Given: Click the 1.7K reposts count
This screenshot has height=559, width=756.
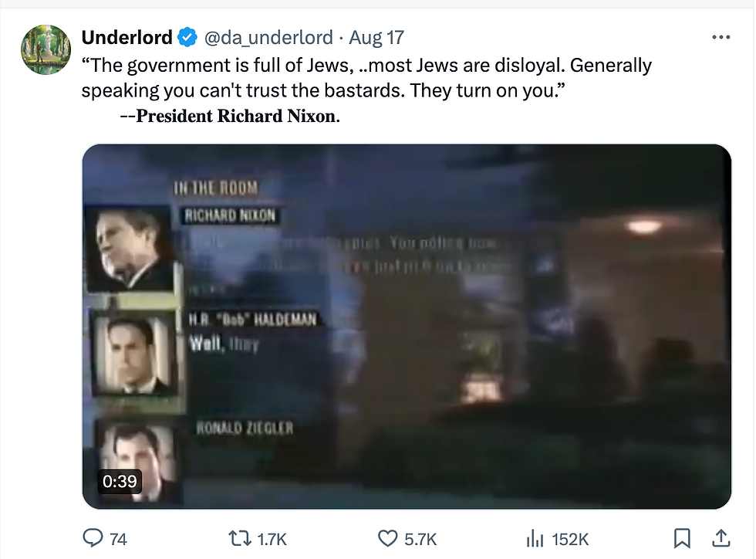Looking at the screenshot, I should pos(272,539).
